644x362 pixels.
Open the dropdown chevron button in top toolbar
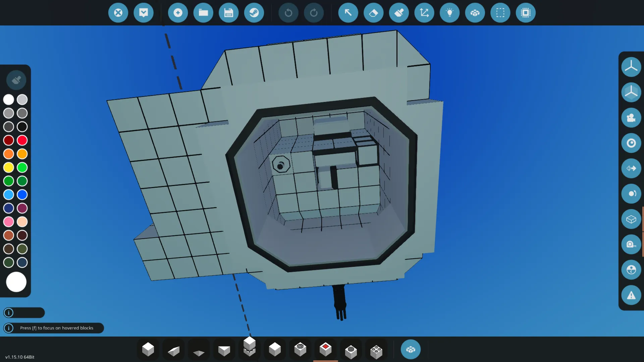click(144, 13)
